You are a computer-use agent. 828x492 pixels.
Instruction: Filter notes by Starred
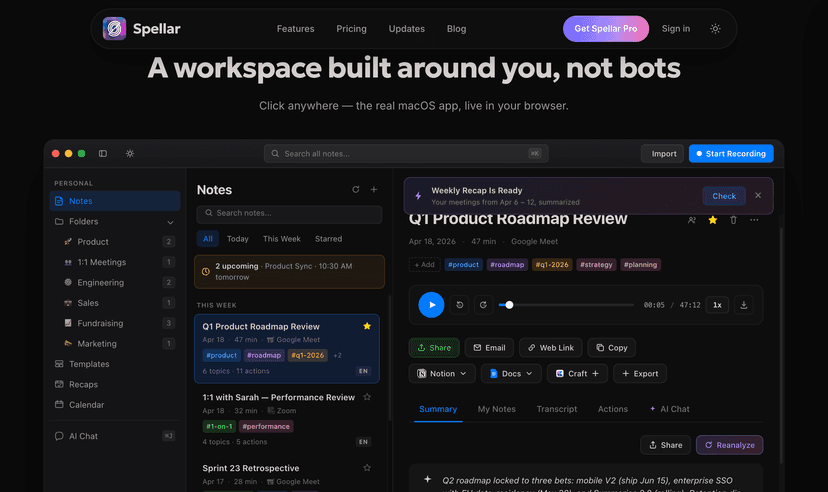[x=328, y=239]
